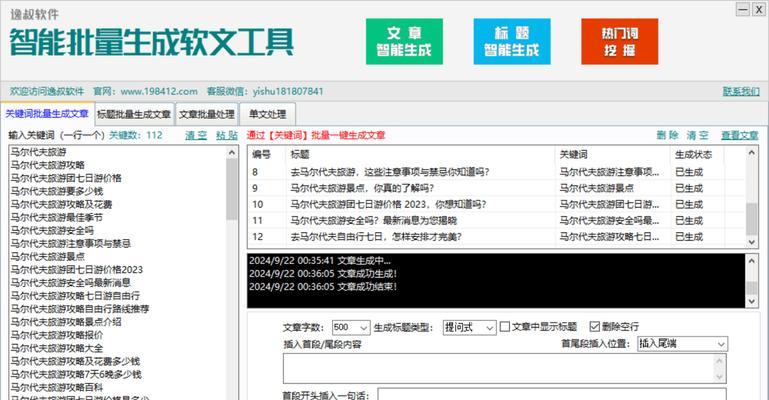This screenshot has height=400, width=769.
Task: Close the application window
Action: (x=759, y=9)
